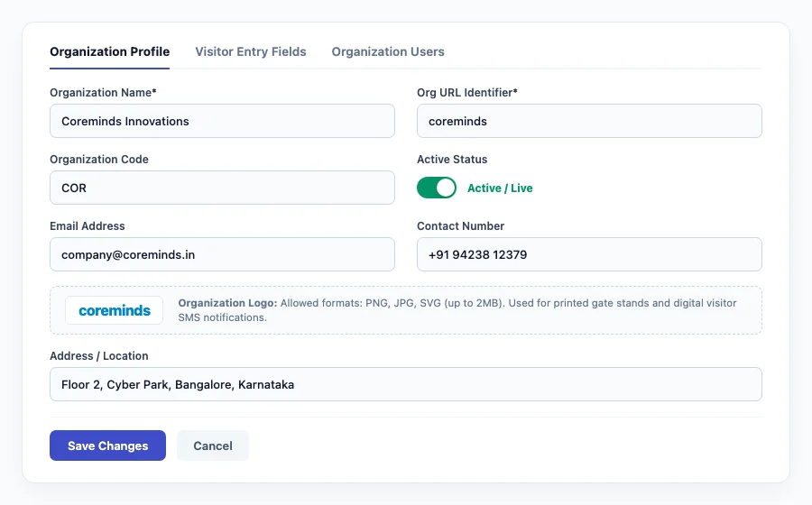The height and width of the screenshot is (505, 812).
Task: Open the Visitor Entry Fields tab
Action: [251, 51]
